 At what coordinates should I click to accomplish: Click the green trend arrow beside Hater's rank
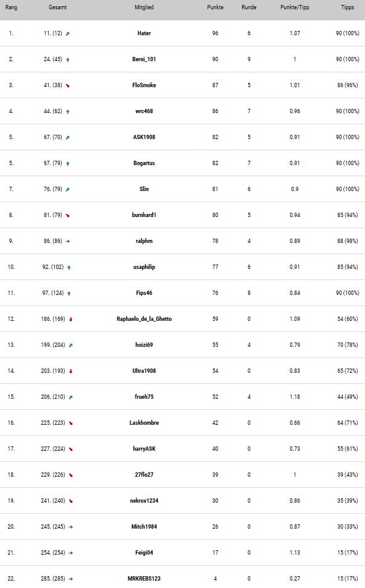coord(67,34)
